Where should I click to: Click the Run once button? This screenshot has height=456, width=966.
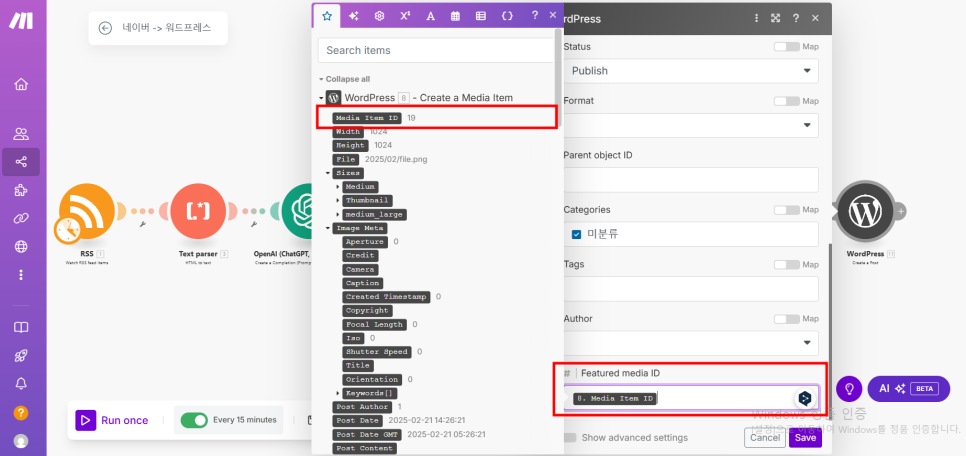point(112,420)
